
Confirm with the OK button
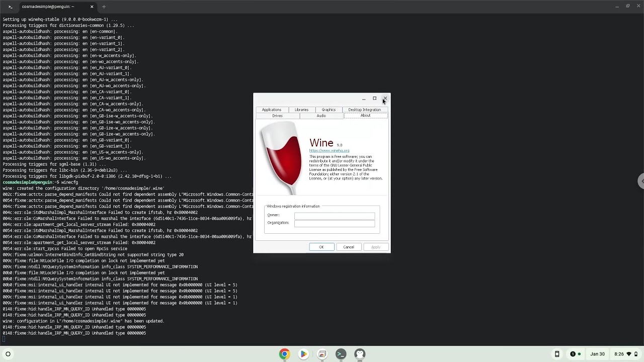321,247
